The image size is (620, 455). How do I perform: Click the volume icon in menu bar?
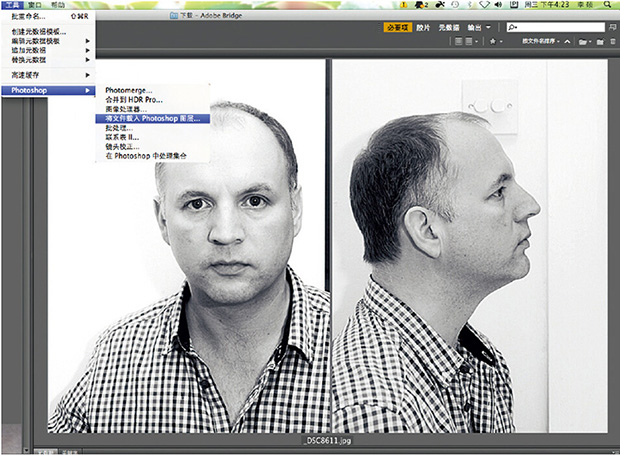tap(498, 5)
